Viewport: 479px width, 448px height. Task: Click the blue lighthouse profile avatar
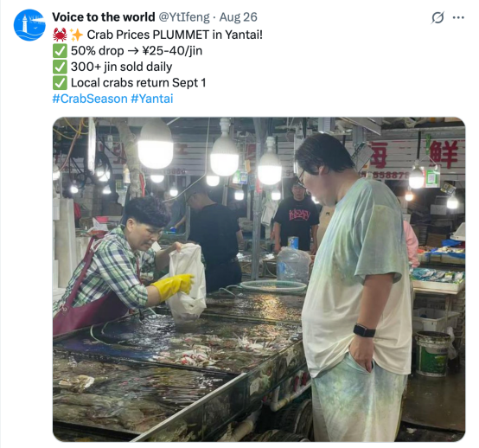click(29, 25)
